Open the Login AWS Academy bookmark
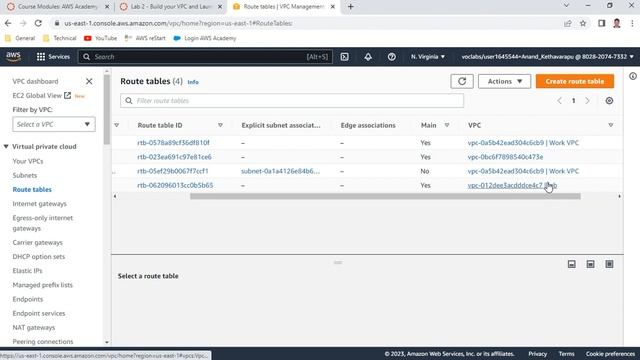 coord(204,38)
